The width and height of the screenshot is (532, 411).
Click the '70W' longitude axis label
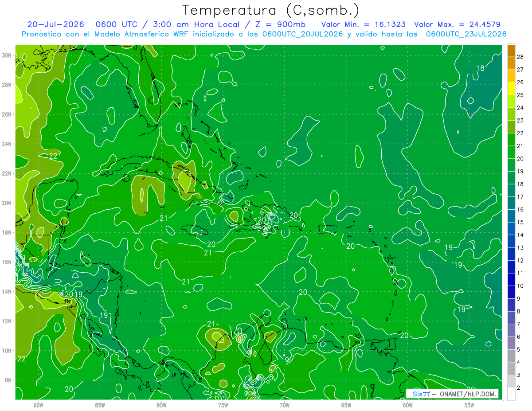coord(285,405)
